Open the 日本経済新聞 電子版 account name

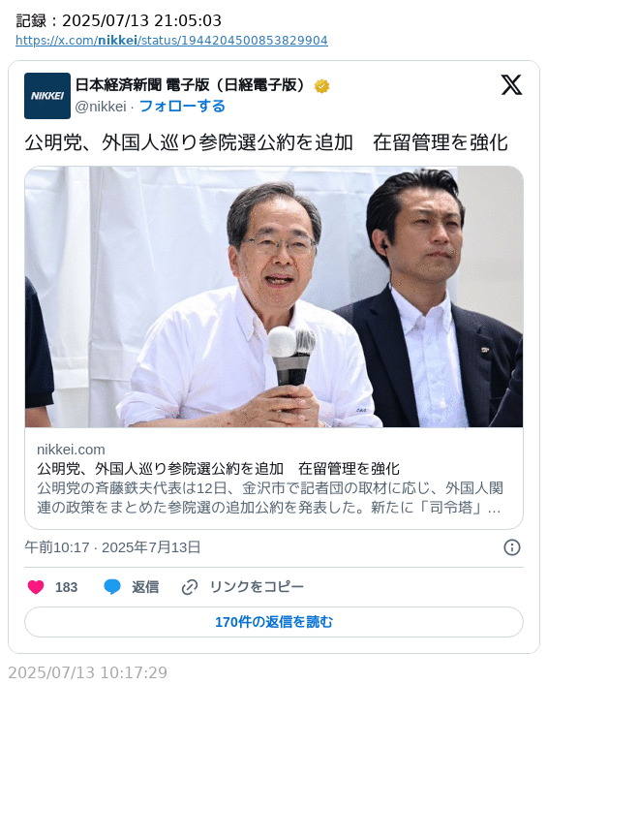[190, 85]
